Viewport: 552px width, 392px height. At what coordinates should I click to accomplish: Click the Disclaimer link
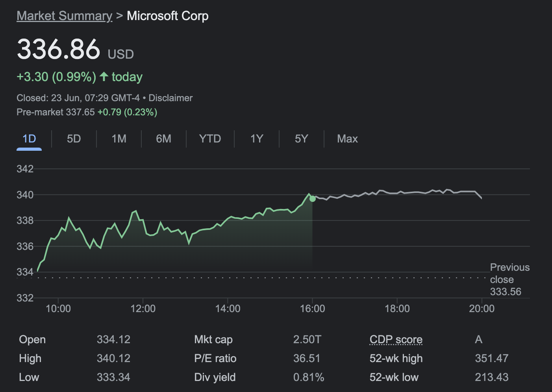click(170, 98)
